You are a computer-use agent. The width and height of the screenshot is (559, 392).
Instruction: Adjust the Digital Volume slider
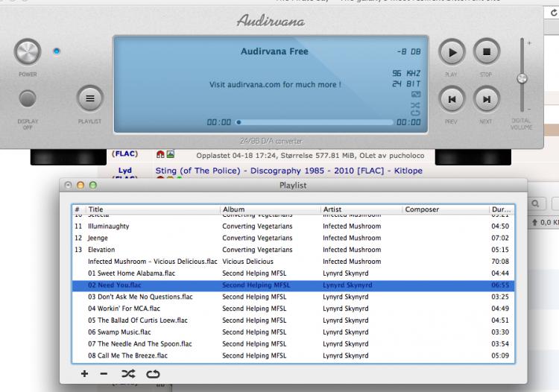tap(522, 78)
